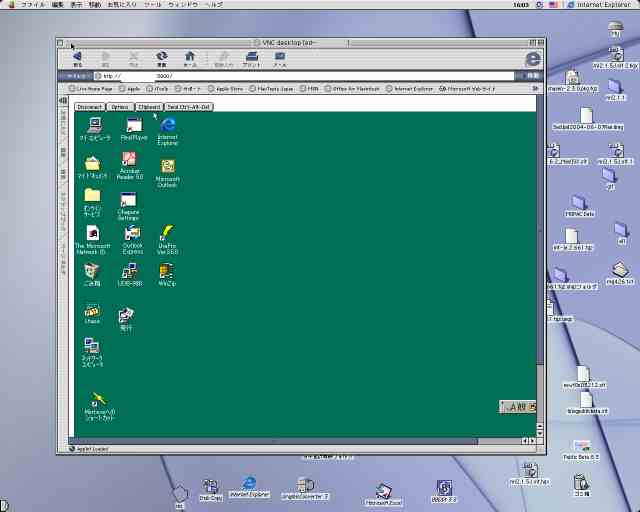640x512 pixels.
Task: Open the View menu in menu bar
Action: click(76, 4)
